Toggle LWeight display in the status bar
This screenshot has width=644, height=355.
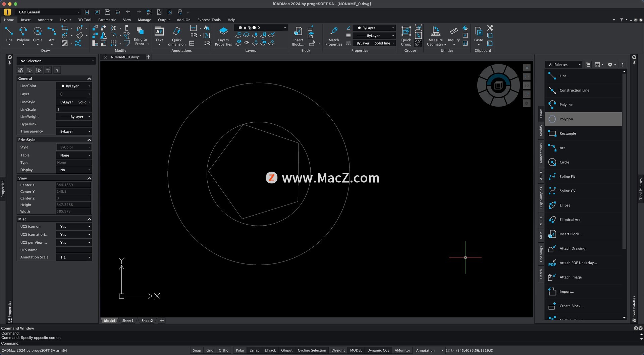338,350
